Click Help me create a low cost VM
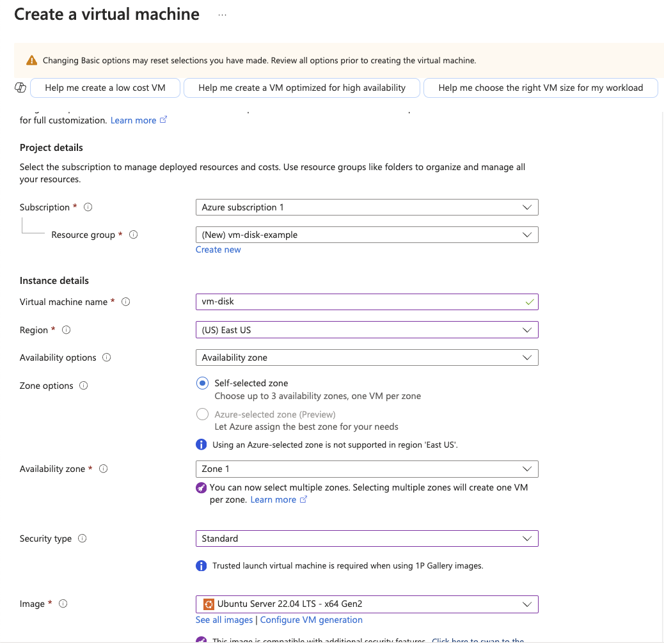Viewport: 664px width, 644px height. [105, 88]
